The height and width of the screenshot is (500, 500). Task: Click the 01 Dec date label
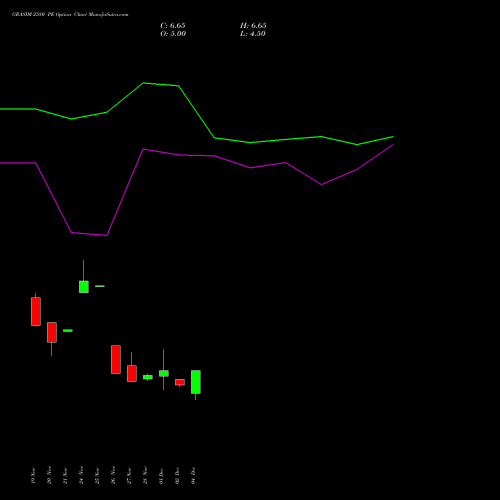click(x=161, y=475)
